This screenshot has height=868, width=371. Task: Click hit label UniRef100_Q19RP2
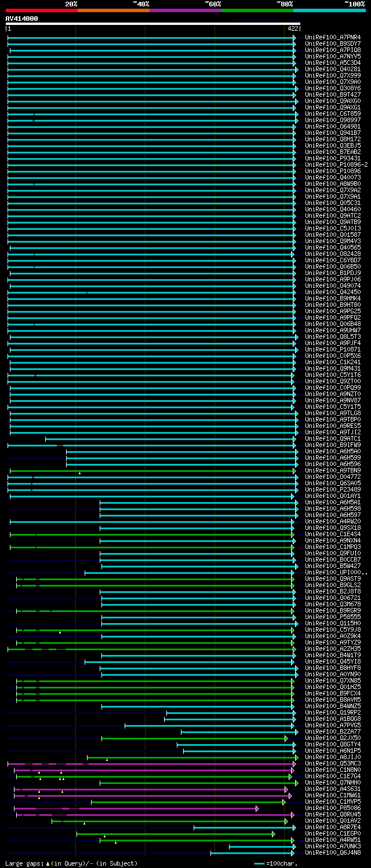pos(333,712)
